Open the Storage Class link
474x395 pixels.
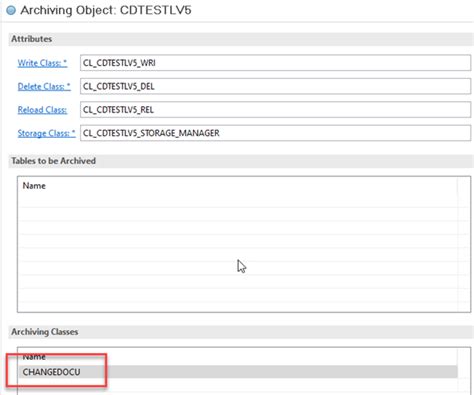(x=46, y=133)
